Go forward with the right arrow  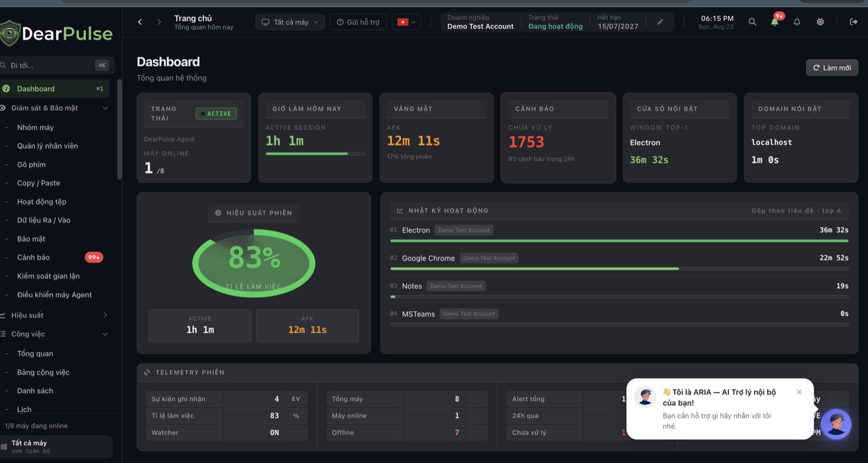(x=159, y=22)
